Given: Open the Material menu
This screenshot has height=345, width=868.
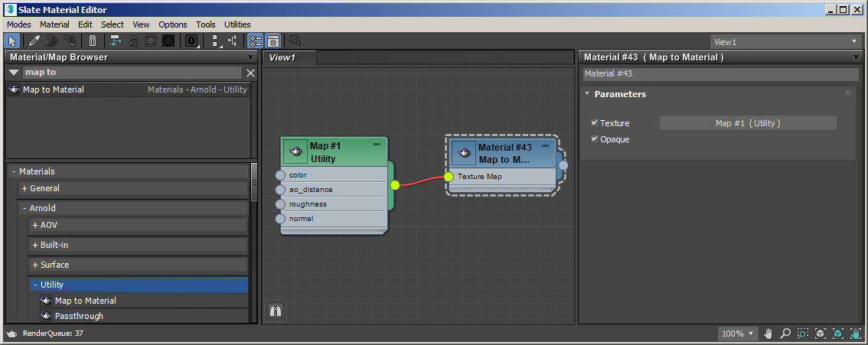Looking at the screenshot, I should [54, 24].
